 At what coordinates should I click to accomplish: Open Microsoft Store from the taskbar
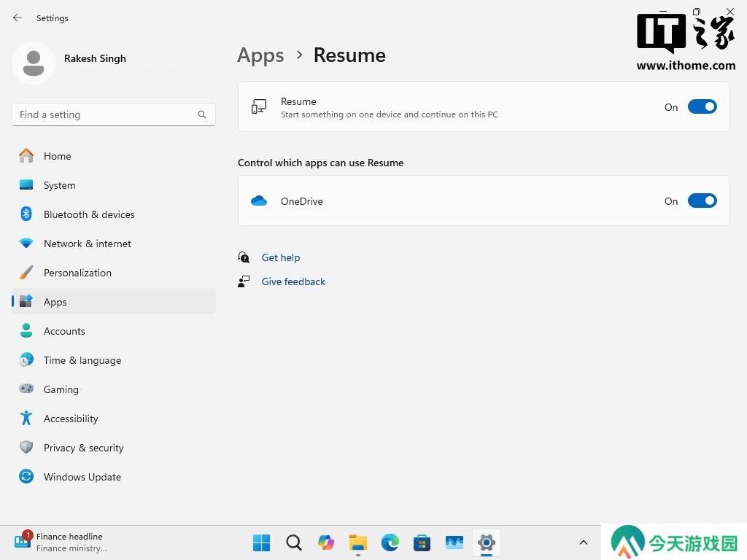coord(422,542)
